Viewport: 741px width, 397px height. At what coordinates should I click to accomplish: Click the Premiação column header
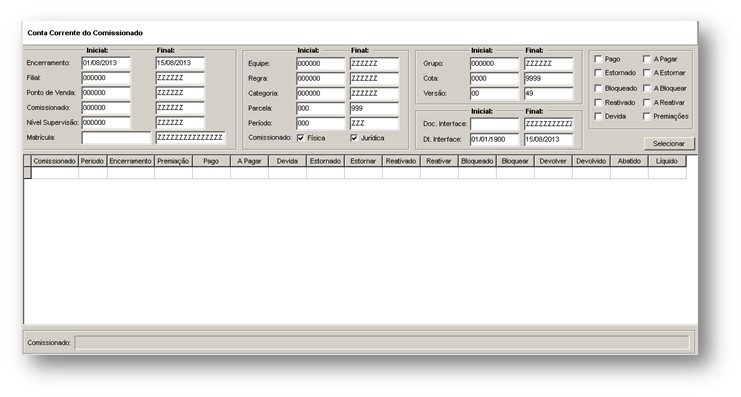point(173,161)
